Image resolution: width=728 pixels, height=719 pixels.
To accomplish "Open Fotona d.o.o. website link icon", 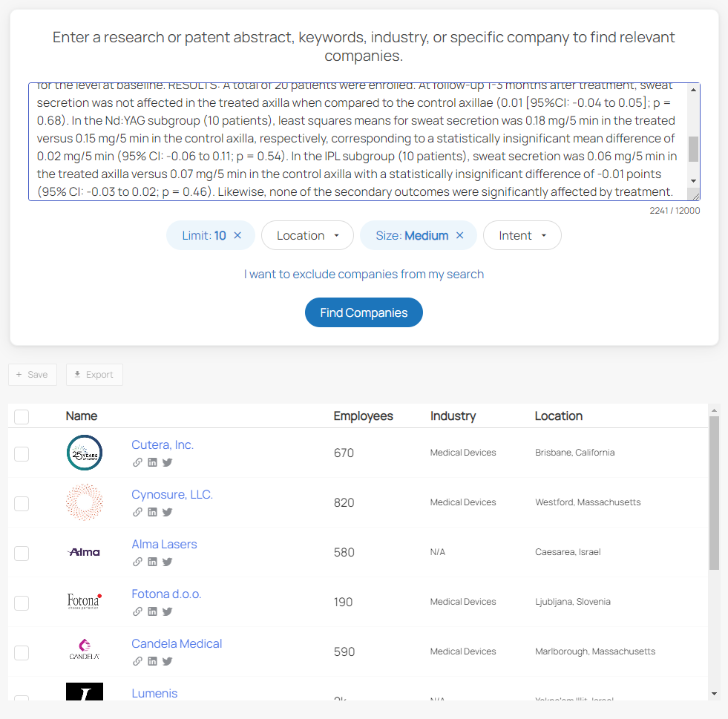I will [137, 611].
